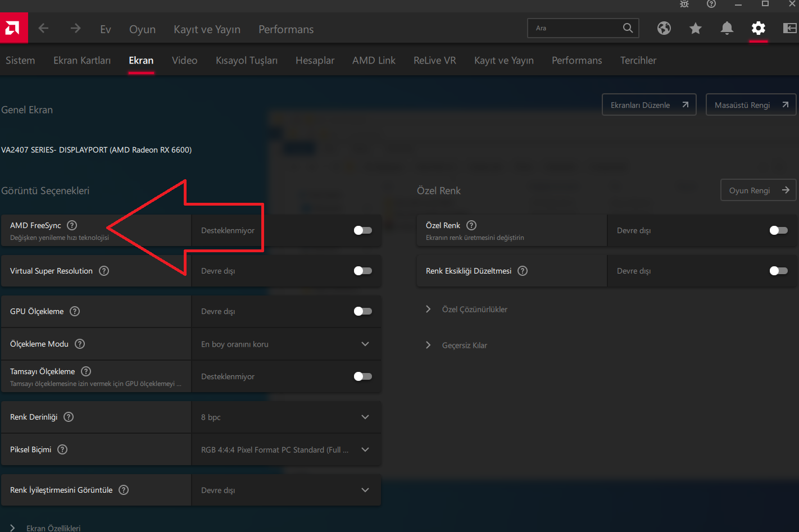Go to Oyun in top navigation
Image resolution: width=799 pixels, height=532 pixels.
[x=142, y=29]
